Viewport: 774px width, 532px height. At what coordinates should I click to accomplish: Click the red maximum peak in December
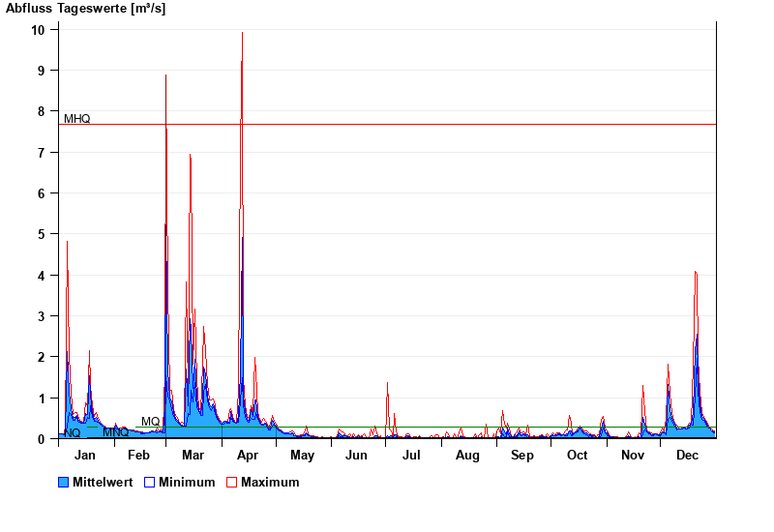[696, 273]
